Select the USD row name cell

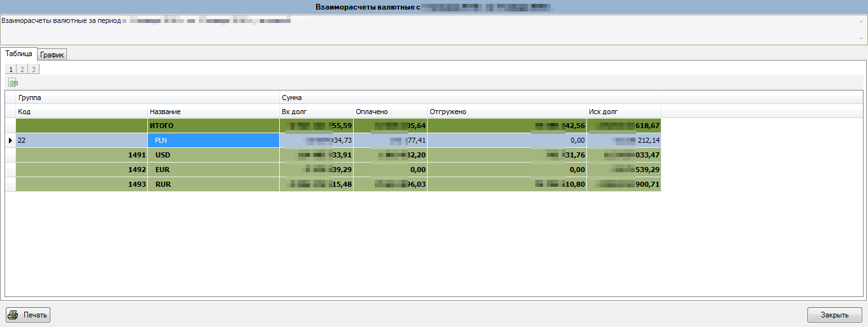click(x=213, y=155)
